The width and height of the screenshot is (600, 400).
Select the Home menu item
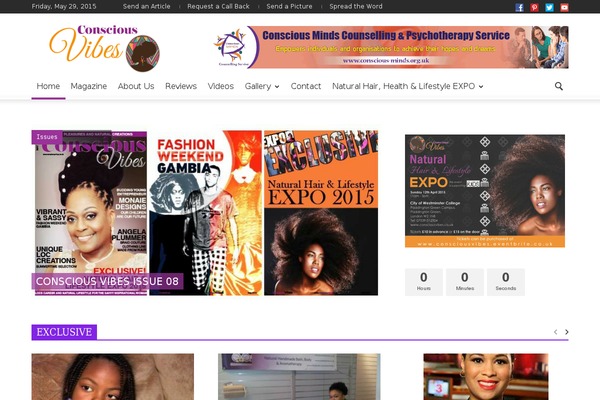48,86
